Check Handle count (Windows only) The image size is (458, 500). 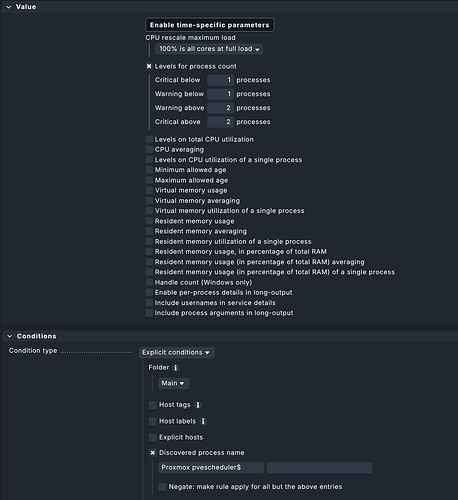149,282
